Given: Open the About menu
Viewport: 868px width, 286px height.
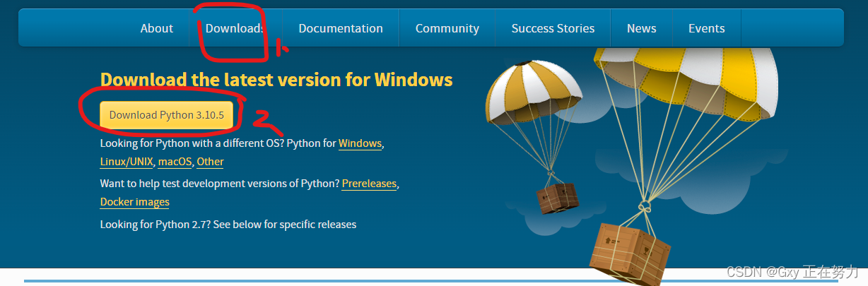Looking at the screenshot, I should 157,28.
